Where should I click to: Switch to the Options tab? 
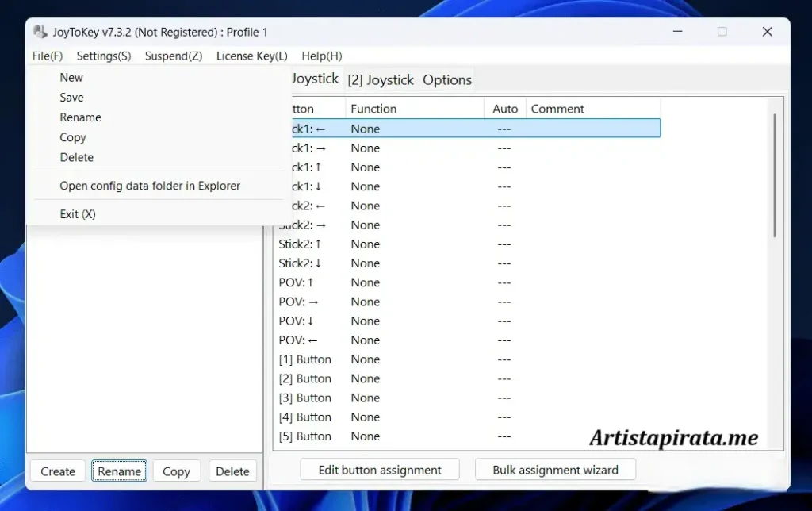[447, 80]
